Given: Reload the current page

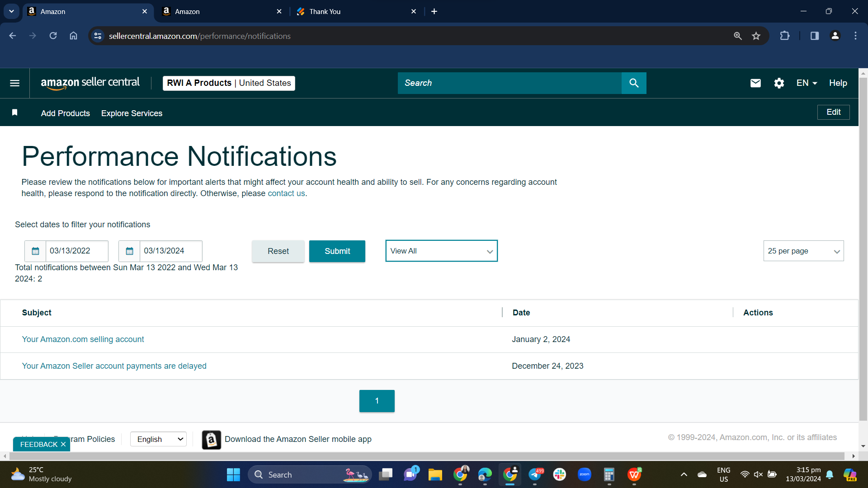Looking at the screenshot, I should (53, 36).
